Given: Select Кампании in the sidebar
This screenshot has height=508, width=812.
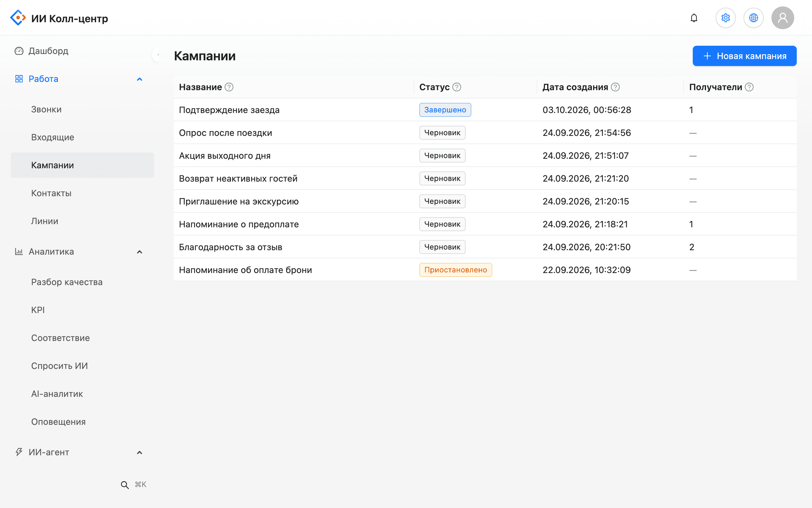Looking at the screenshot, I should [x=82, y=165].
